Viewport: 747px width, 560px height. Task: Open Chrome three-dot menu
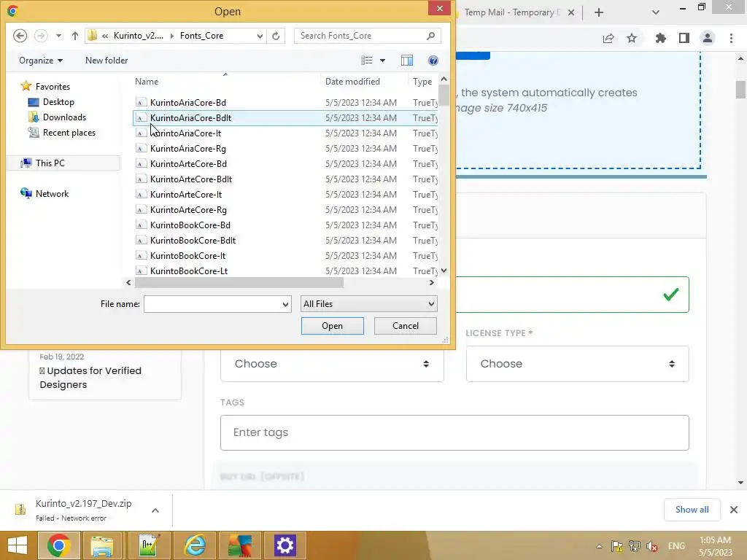731,38
